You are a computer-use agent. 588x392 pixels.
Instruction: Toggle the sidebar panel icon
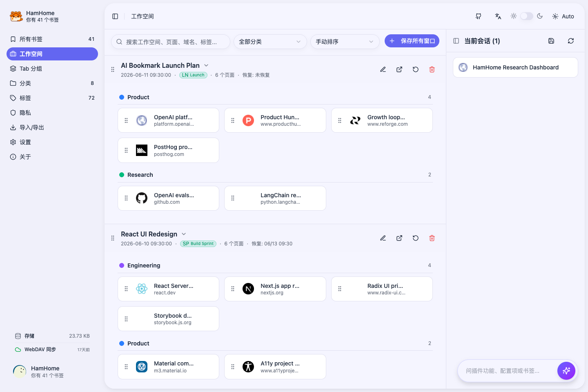pyautogui.click(x=115, y=16)
